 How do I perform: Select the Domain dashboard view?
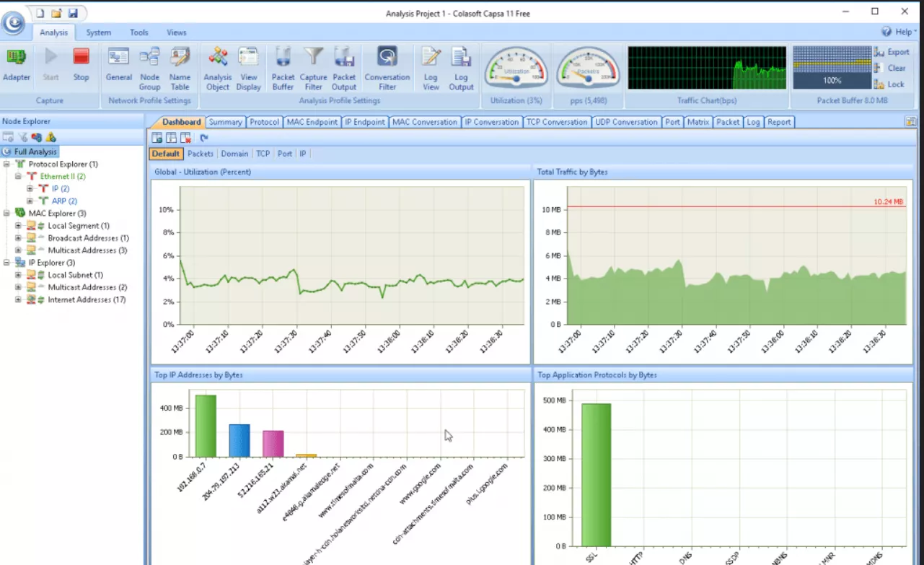[234, 154]
